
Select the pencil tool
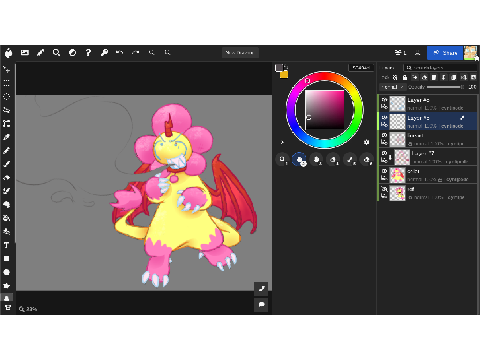(7, 151)
